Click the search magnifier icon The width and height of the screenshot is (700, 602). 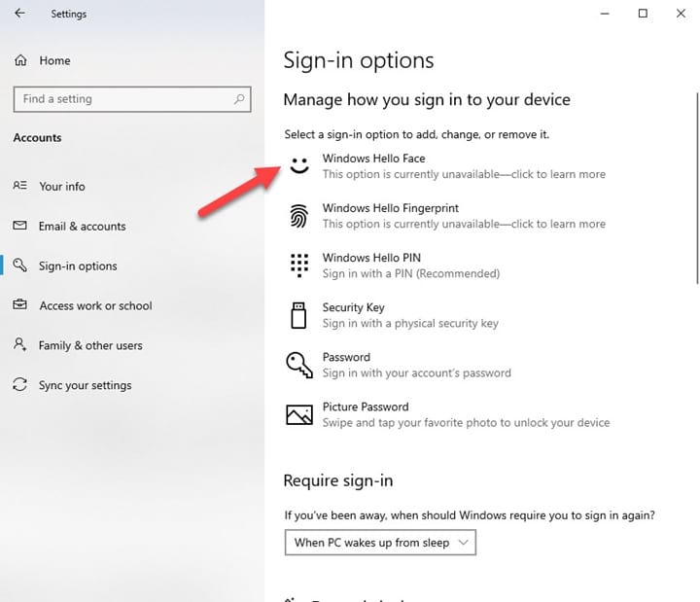click(x=239, y=99)
